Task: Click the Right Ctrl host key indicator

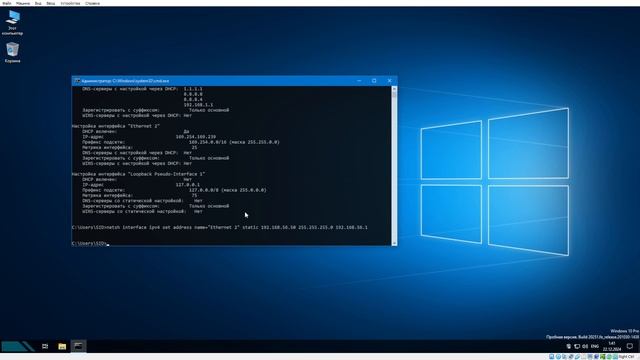Action: [x=626, y=357]
